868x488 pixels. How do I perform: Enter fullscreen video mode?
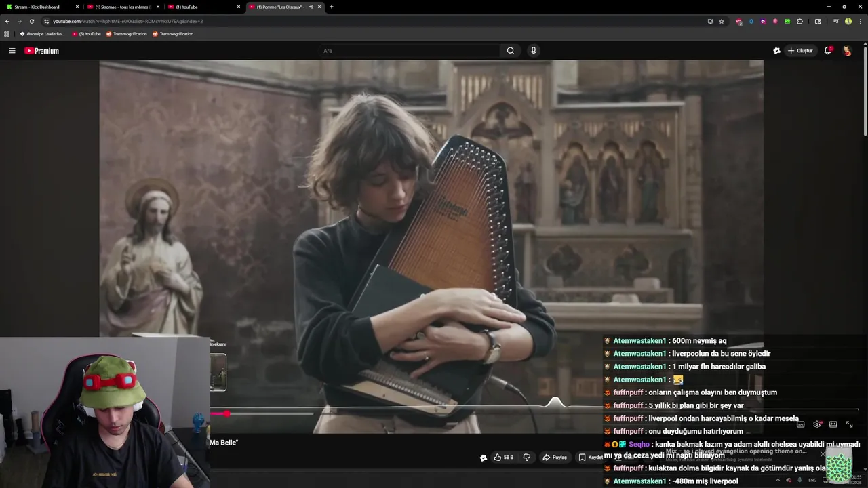(x=849, y=424)
